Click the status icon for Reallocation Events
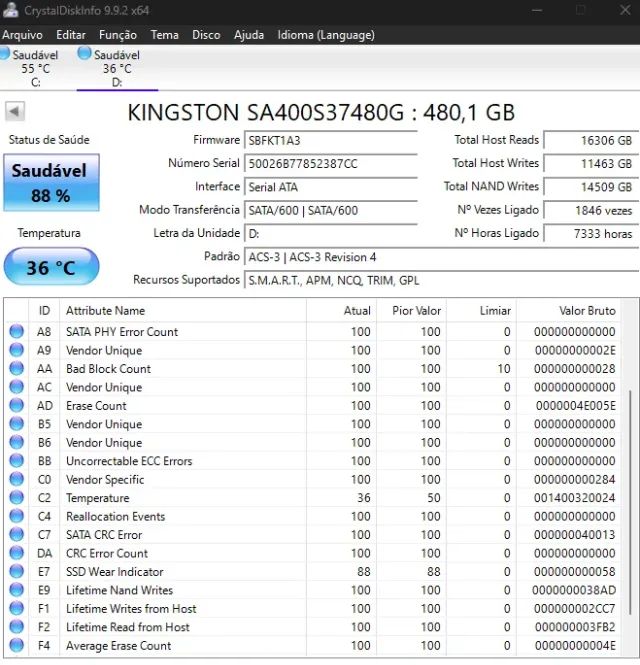This screenshot has height=665, width=640. 17,516
